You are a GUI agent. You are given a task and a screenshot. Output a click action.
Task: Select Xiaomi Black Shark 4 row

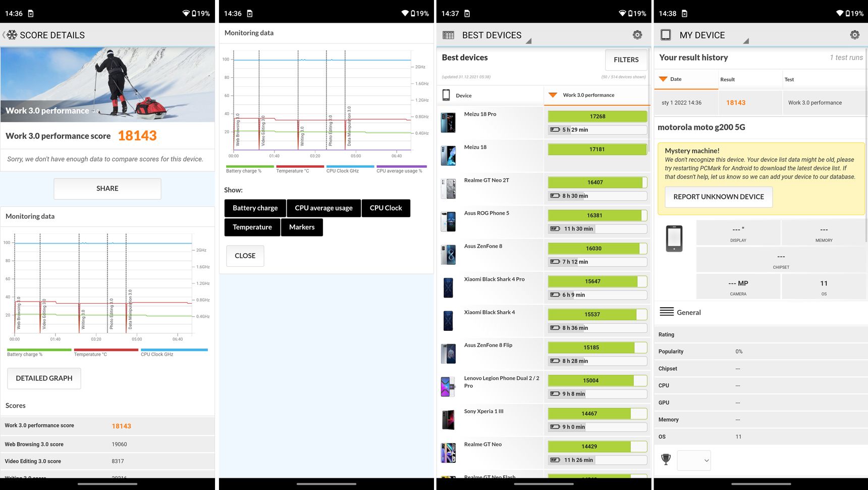[544, 321]
